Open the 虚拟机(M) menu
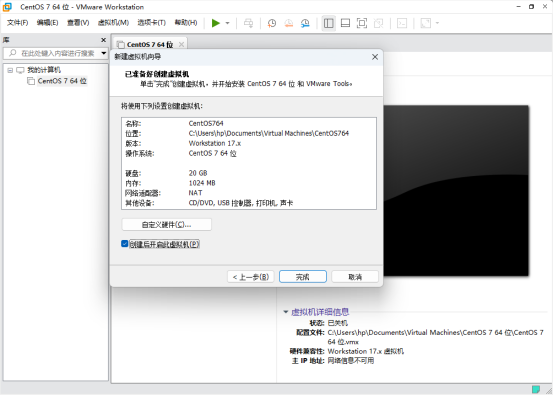 (113, 23)
